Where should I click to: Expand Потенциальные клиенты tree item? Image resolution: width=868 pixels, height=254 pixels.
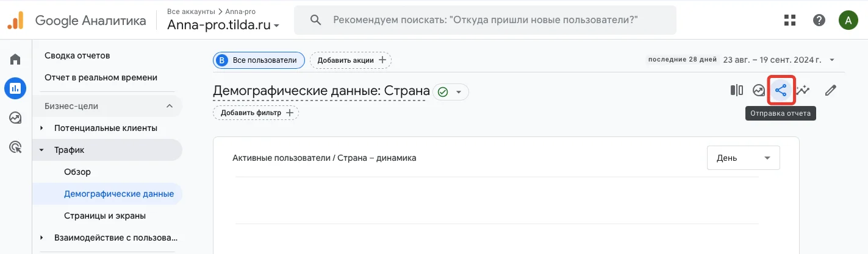pyautogui.click(x=41, y=128)
